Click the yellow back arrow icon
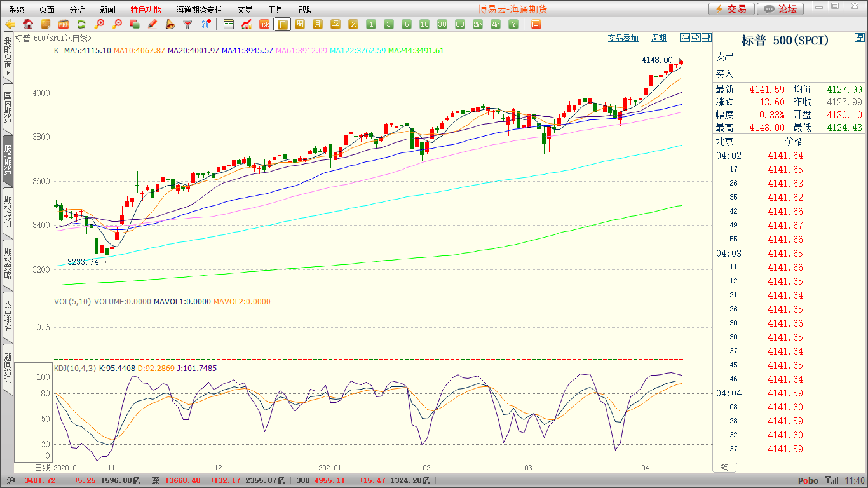Viewport: 868px width, 488px height. pos(10,24)
